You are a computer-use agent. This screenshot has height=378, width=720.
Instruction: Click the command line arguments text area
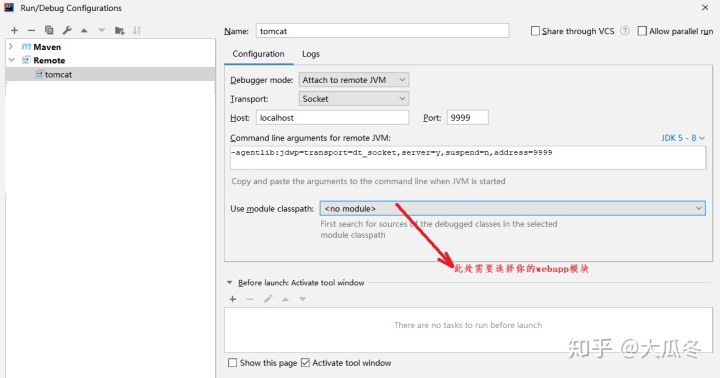pyautogui.click(x=468, y=158)
